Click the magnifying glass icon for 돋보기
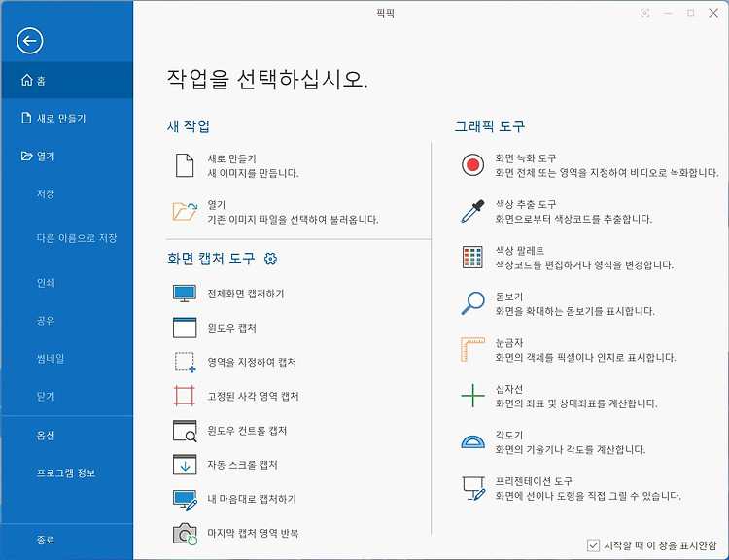 click(472, 303)
